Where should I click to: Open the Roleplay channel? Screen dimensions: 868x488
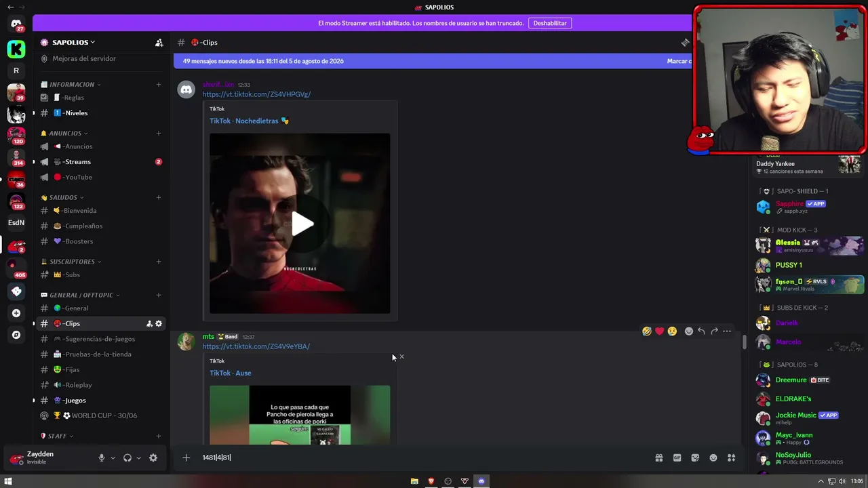click(102, 385)
